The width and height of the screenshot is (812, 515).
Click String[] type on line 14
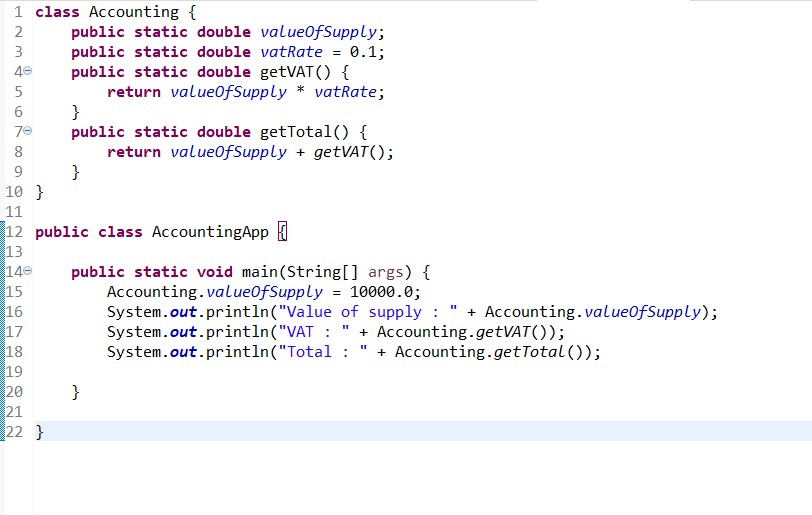click(x=323, y=272)
